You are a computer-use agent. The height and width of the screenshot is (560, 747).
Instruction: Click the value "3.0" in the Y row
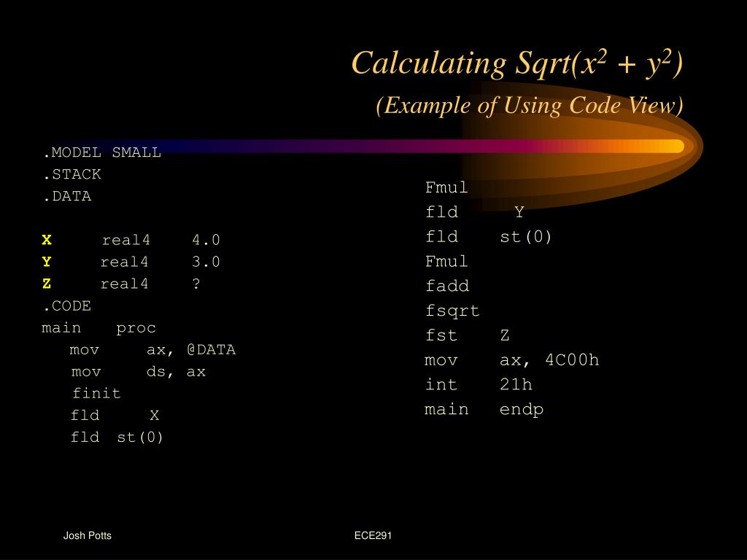[206, 262]
